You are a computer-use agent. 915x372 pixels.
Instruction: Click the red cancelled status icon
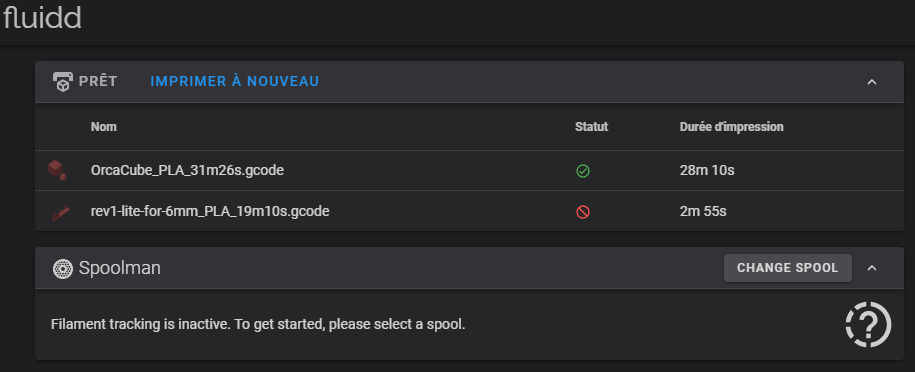(x=582, y=212)
